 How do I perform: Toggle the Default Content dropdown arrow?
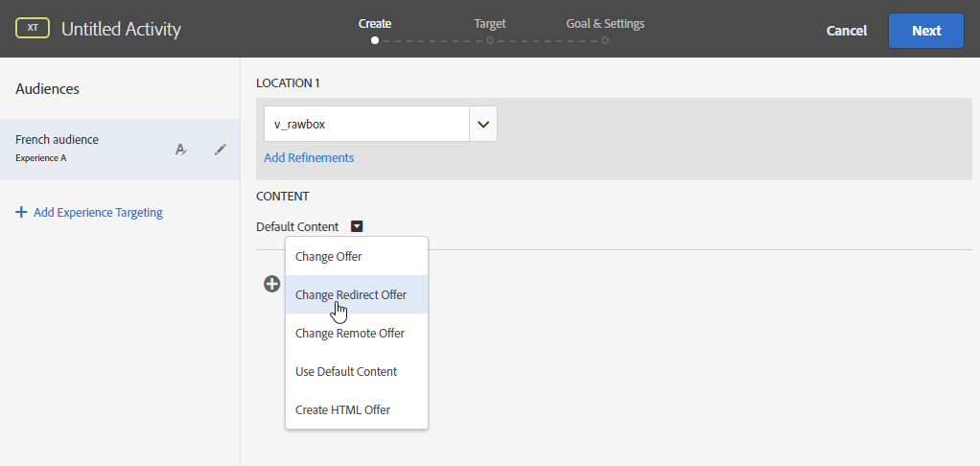(x=357, y=227)
